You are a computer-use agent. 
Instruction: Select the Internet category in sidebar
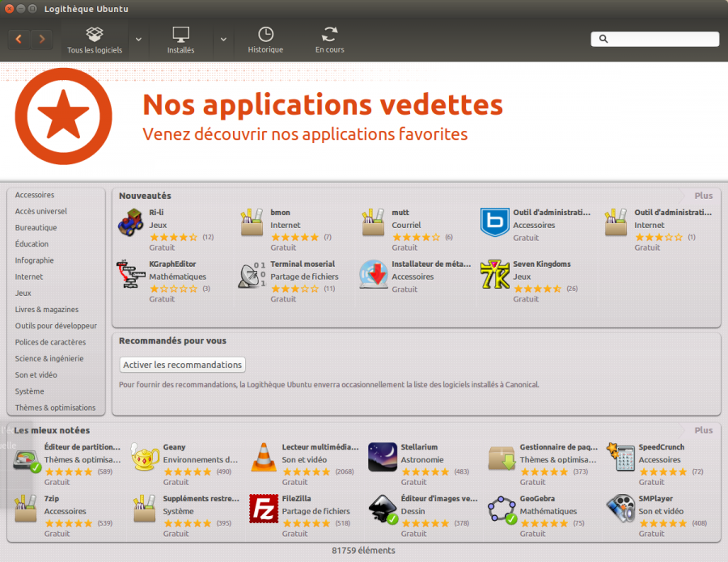[29, 277]
